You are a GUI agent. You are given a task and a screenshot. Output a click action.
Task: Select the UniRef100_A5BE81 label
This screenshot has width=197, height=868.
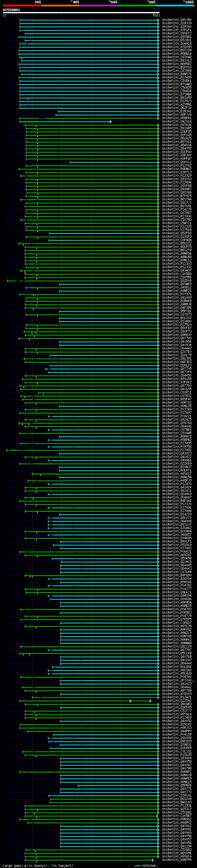pyautogui.click(x=177, y=118)
